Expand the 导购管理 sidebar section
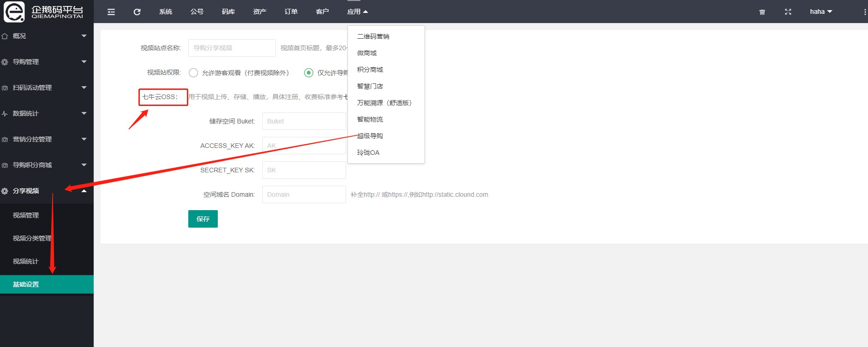This screenshot has height=347, width=868. [47, 62]
